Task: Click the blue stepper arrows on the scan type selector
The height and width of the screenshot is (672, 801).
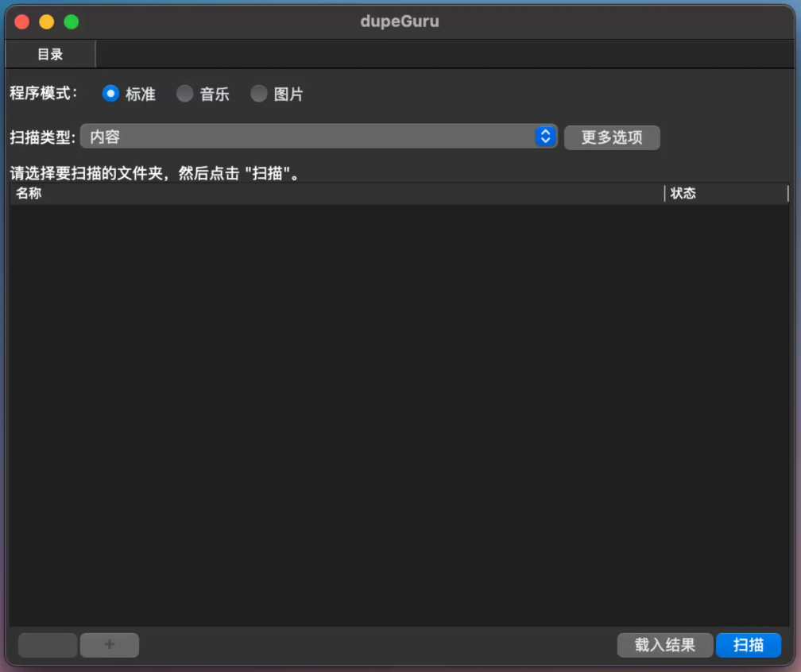Action: [x=545, y=137]
